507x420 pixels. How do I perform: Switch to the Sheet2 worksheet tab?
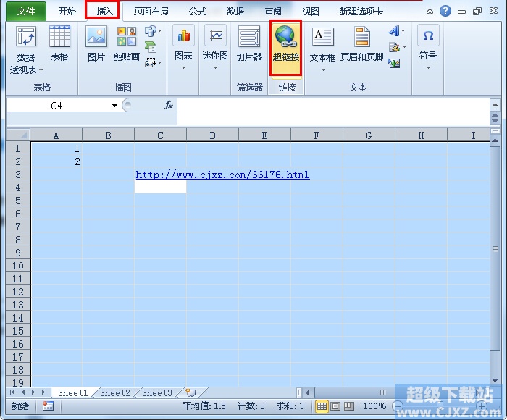(114, 392)
